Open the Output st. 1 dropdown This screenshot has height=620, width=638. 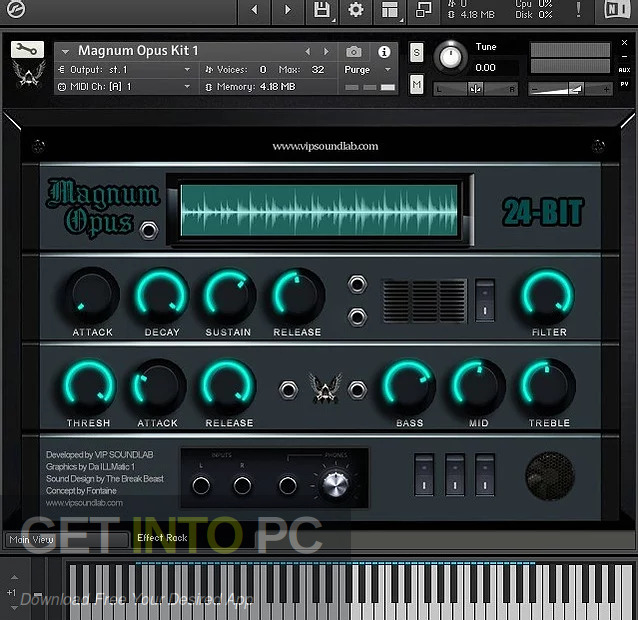(x=126, y=70)
